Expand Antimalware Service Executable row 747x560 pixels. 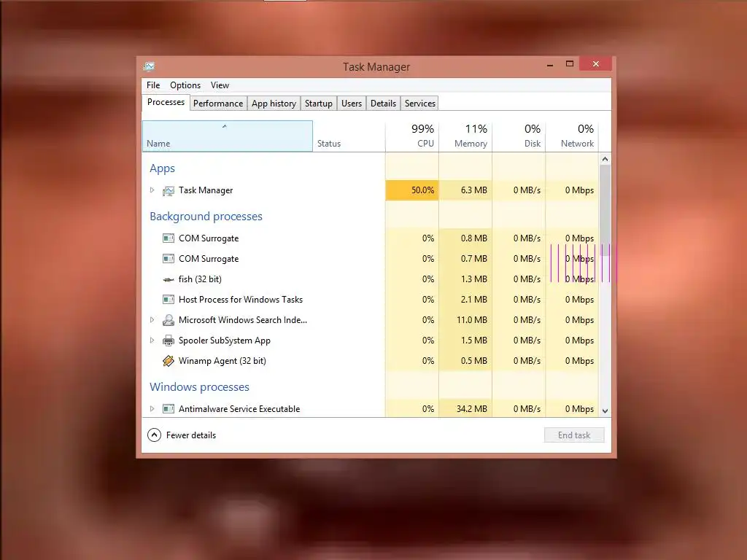coord(152,408)
